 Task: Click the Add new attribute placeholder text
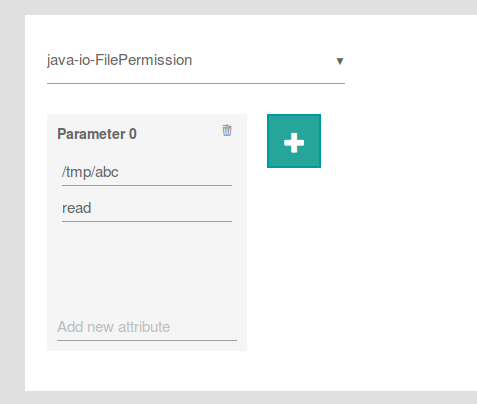[114, 327]
